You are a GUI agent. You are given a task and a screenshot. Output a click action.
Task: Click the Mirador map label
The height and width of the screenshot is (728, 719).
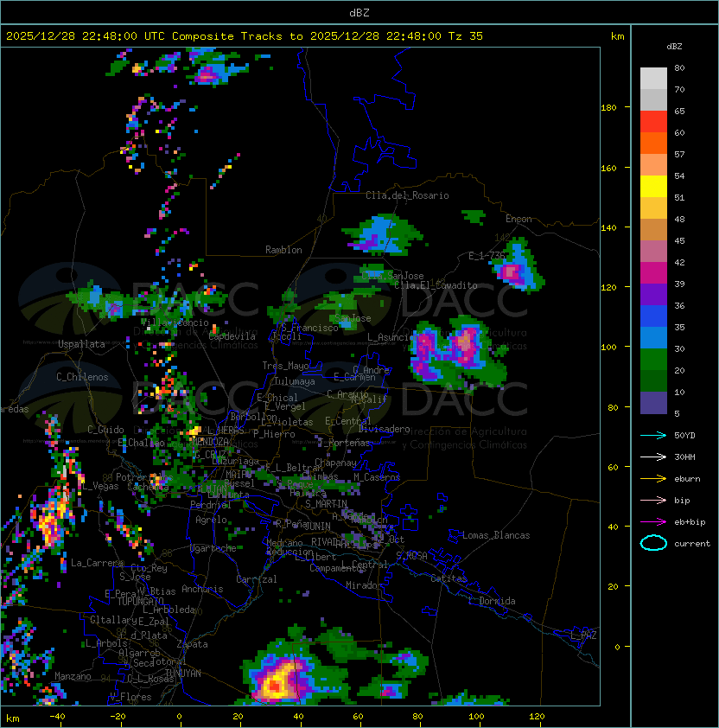click(364, 585)
